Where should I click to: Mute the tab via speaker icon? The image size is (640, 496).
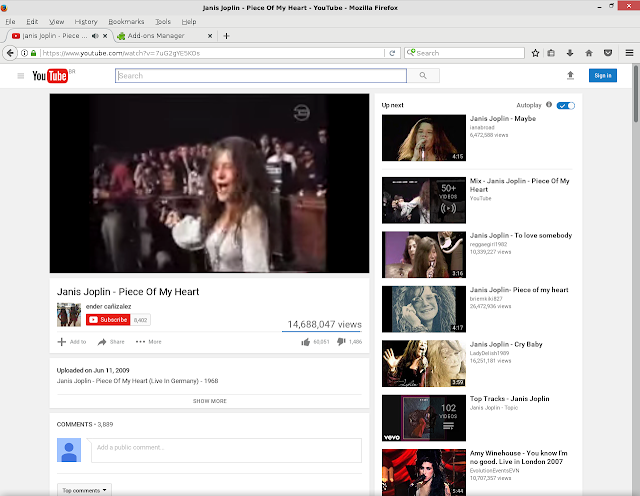coord(95,36)
